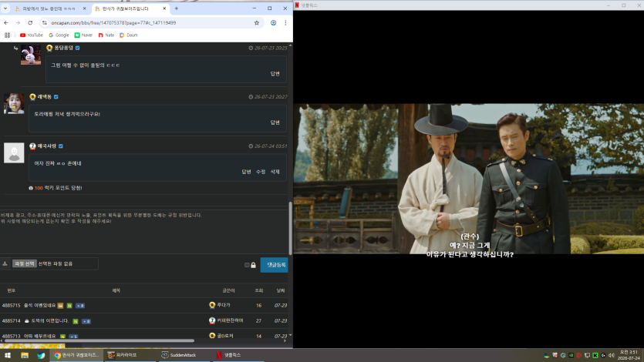
Task: Switch to the first browser tab
Action: click(x=49, y=8)
